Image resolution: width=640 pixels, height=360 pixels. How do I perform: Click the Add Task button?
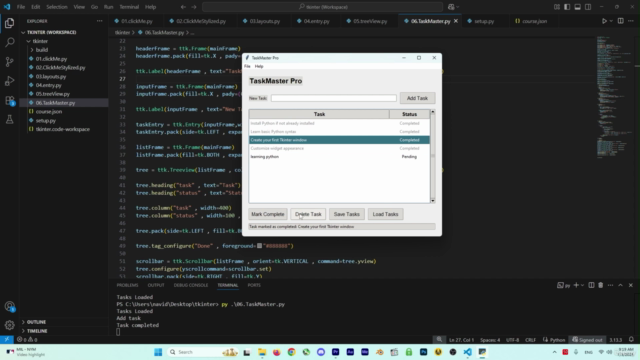coord(417,98)
